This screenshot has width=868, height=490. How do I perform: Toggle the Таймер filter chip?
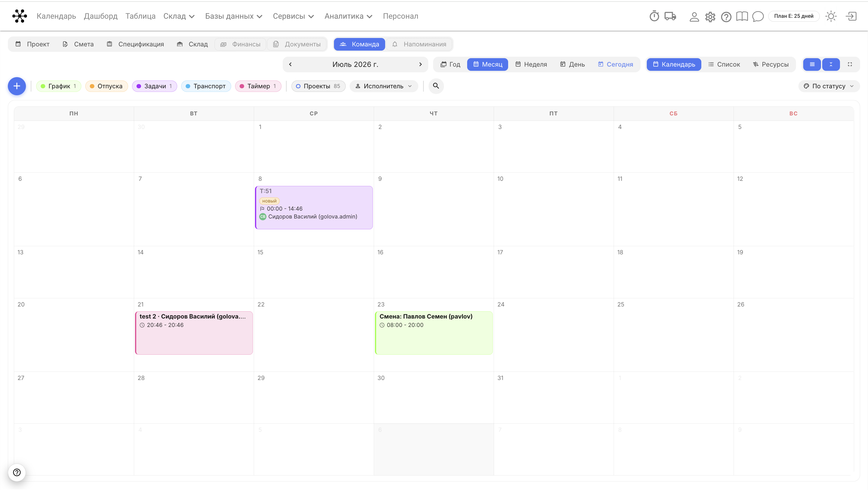click(x=258, y=86)
